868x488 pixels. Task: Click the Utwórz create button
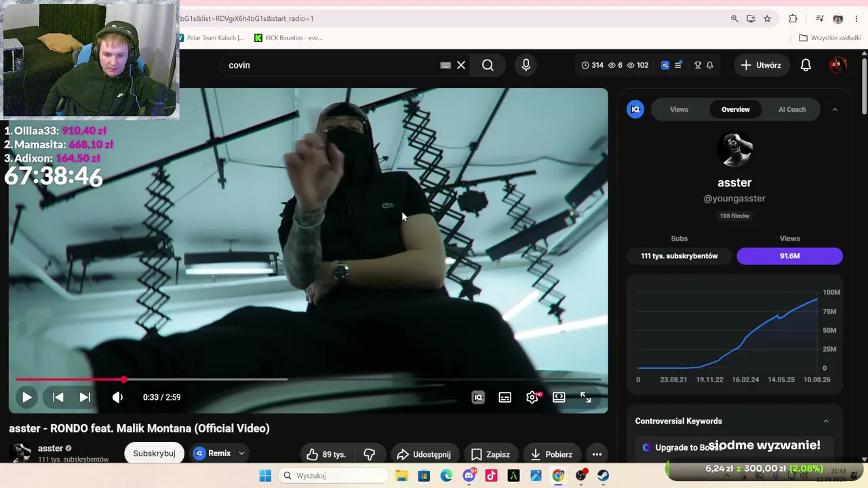[762, 65]
